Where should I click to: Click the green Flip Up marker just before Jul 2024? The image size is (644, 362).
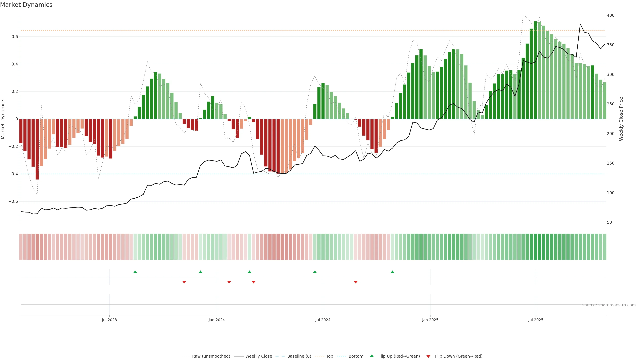(315, 272)
